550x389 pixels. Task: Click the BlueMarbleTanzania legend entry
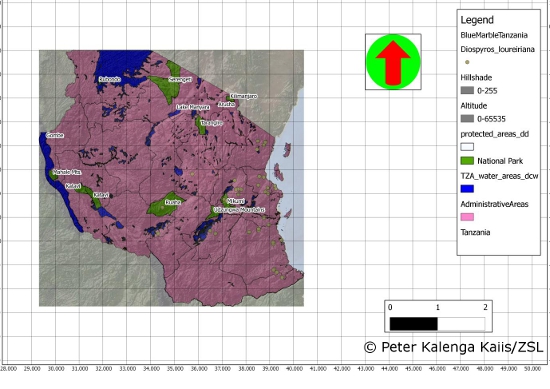coord(494,35)
